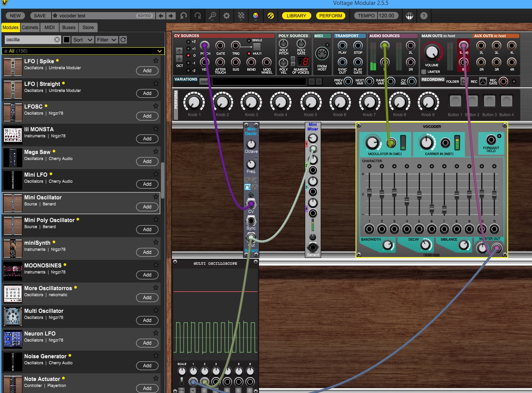
Task: Select the +2 octave radio button
Action: [188, 42]
